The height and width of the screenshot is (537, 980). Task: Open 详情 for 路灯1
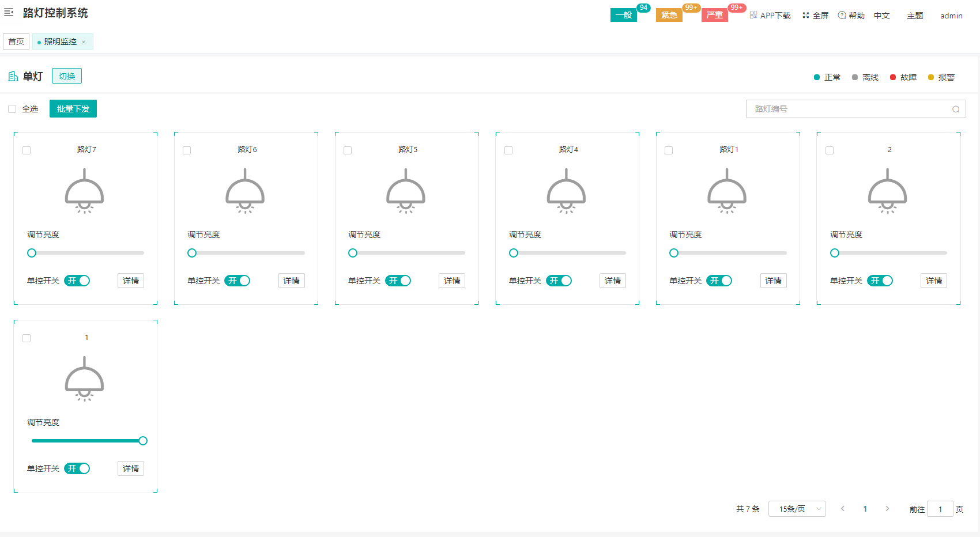[x=774, y=281]
